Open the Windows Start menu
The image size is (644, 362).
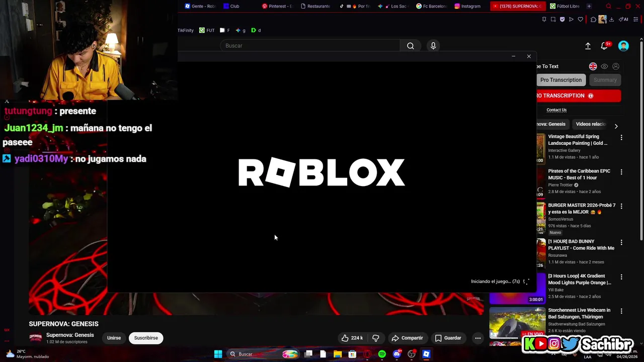click(x=218, y=354)
